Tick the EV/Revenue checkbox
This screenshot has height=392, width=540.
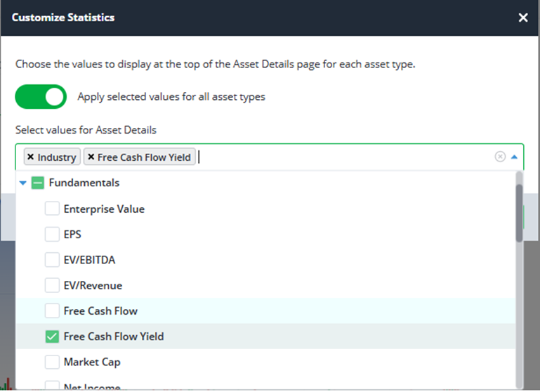[52, 285]
